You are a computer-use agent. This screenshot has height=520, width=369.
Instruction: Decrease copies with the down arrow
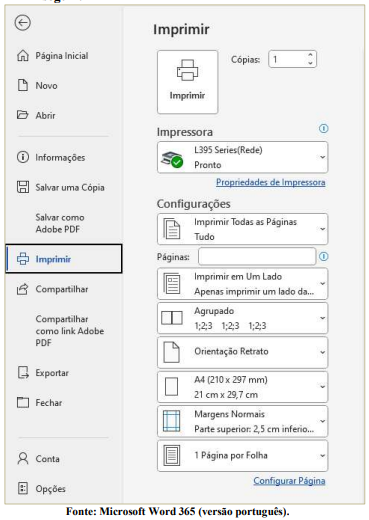coord(310,63)
